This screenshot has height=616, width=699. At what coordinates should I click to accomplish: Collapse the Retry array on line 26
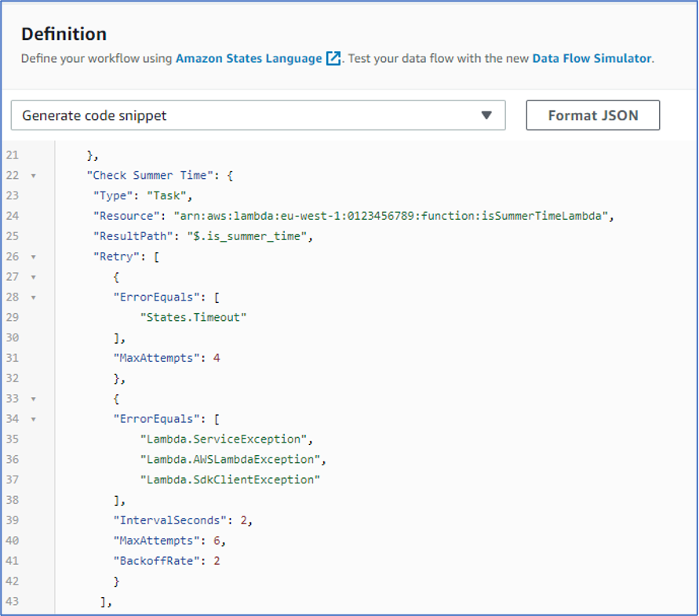31,256
